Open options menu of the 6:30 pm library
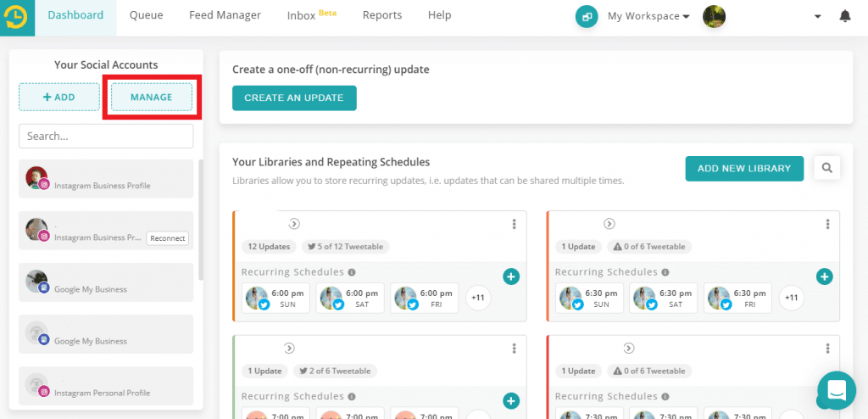 [x=827, y=224]
